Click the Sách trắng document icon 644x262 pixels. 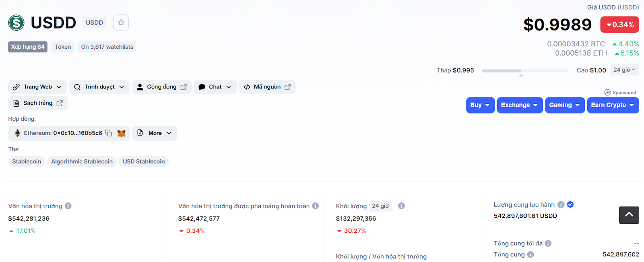[x=16, y=103]
